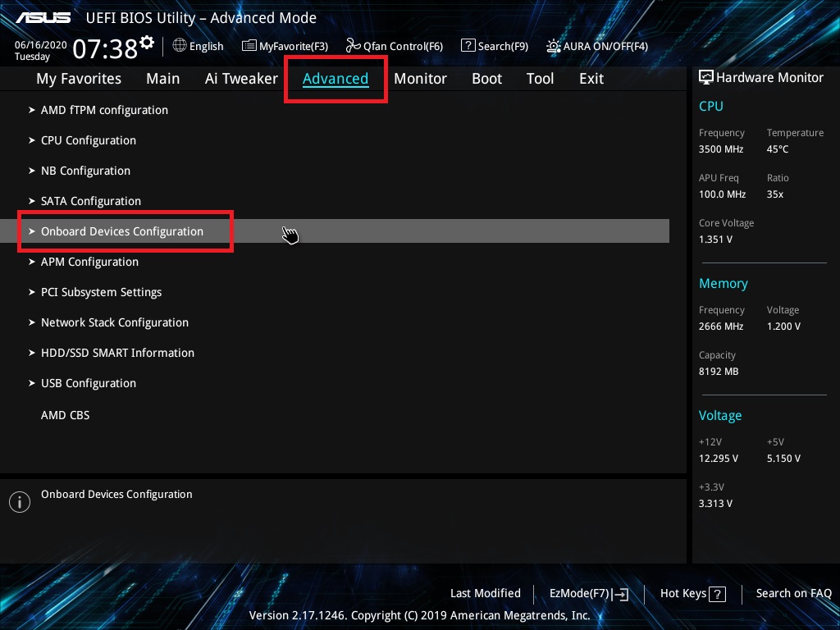Image resolution: width=840 pixels, height=630 pixels.
Task: Expand arrow beside NB Configuration
Action: point(32,171)
